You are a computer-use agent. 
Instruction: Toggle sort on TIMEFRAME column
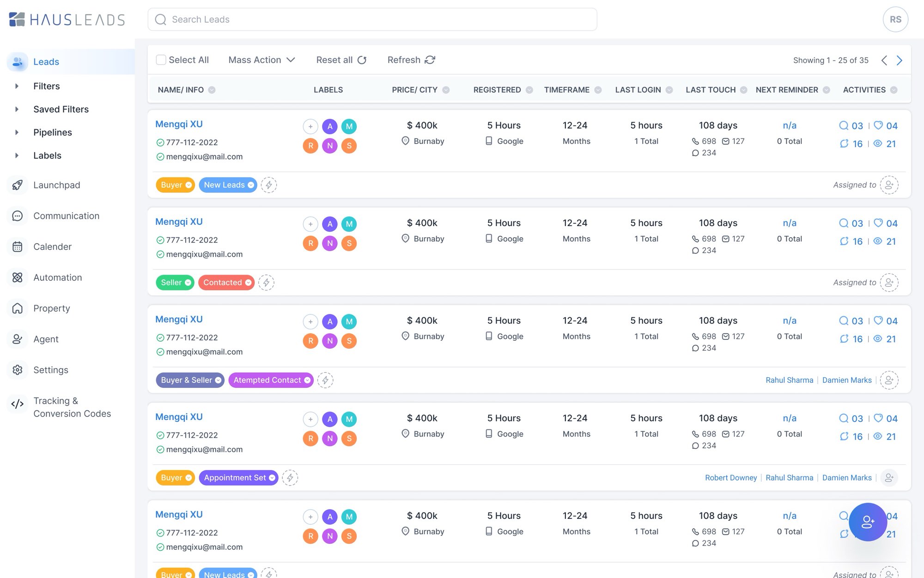pyautogui.click(x=598, y=90)
